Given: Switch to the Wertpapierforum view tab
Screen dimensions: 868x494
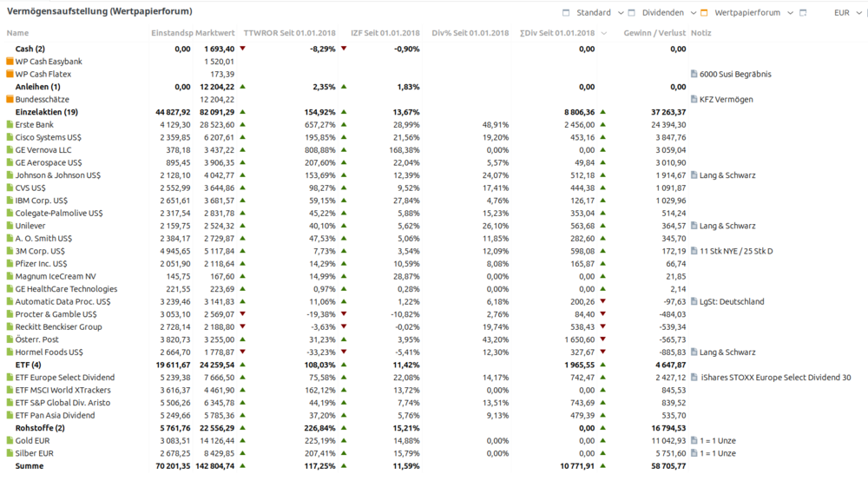Looking at the screenshot, I should tap(747, 13).
